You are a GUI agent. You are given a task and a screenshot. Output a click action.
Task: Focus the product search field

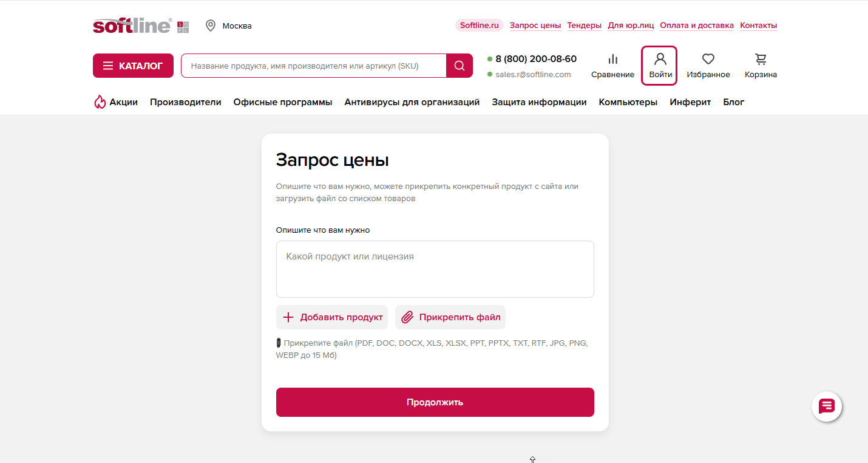tap(313, 66)
